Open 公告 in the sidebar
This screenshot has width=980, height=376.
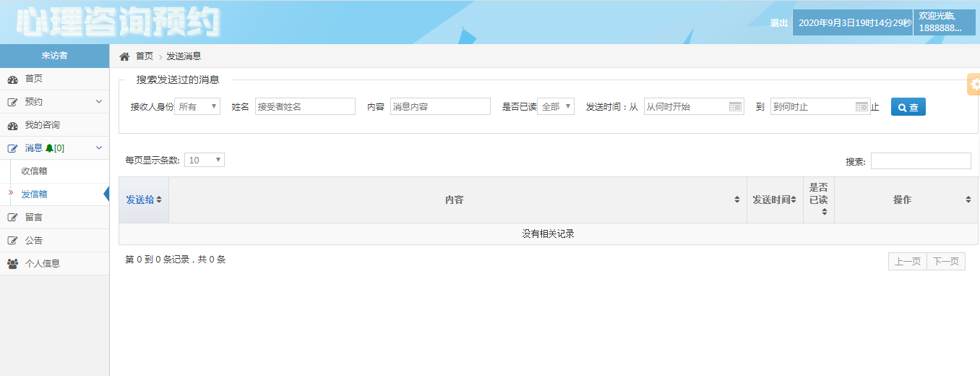54,241
